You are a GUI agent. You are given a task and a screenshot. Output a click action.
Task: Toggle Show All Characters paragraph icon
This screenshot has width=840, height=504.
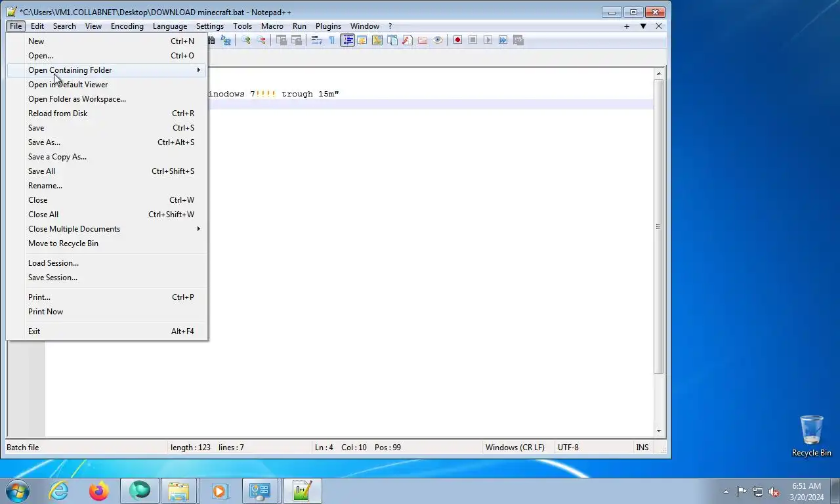point(331,40)
